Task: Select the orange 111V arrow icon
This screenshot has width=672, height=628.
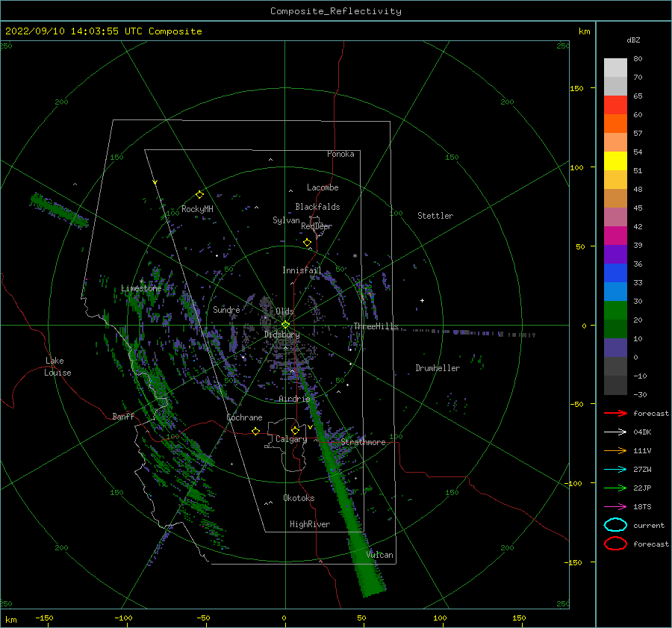Action: (615, 450)
